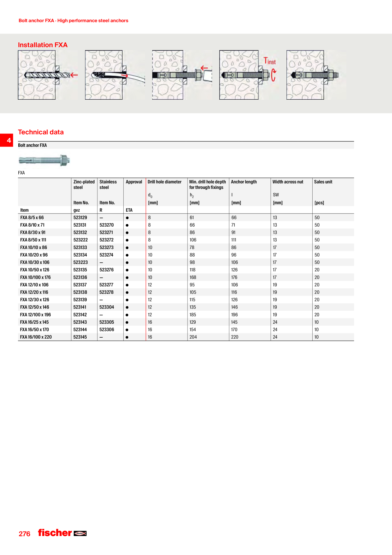Image resolution: width=392 pixels, height=555 pixels.
Task: Click zinc-plated item number 523129
Action: (x=80, y=218)
